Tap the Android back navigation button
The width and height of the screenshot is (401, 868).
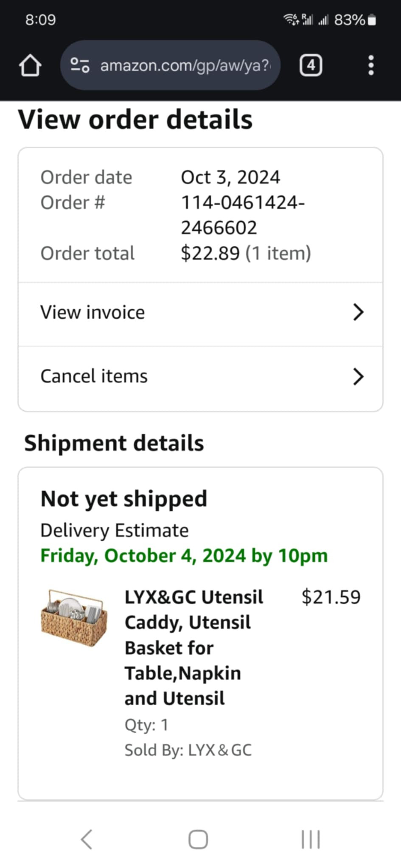(87, 839)
